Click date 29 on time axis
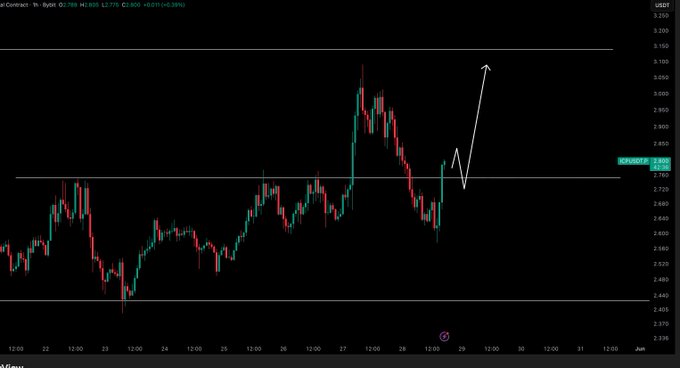This screenshot has height=368, width=680. point(461,348)
